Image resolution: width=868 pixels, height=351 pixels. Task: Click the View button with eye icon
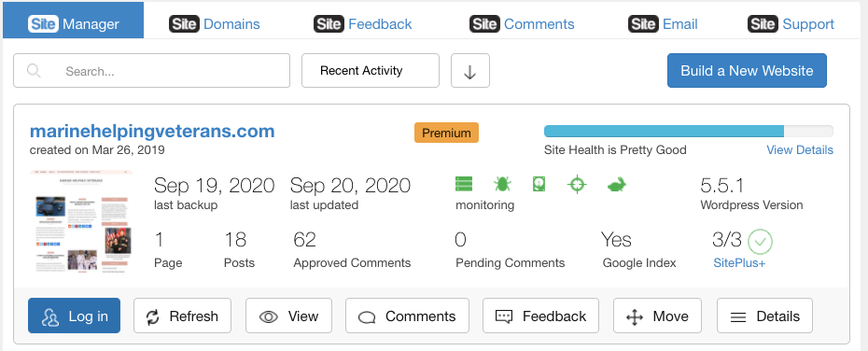tap(289, 316)
